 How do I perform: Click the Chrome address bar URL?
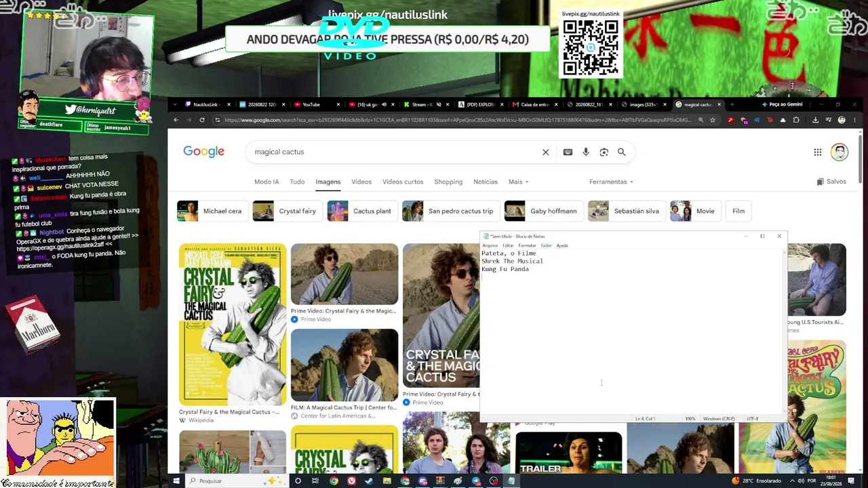tap(458, 120)
